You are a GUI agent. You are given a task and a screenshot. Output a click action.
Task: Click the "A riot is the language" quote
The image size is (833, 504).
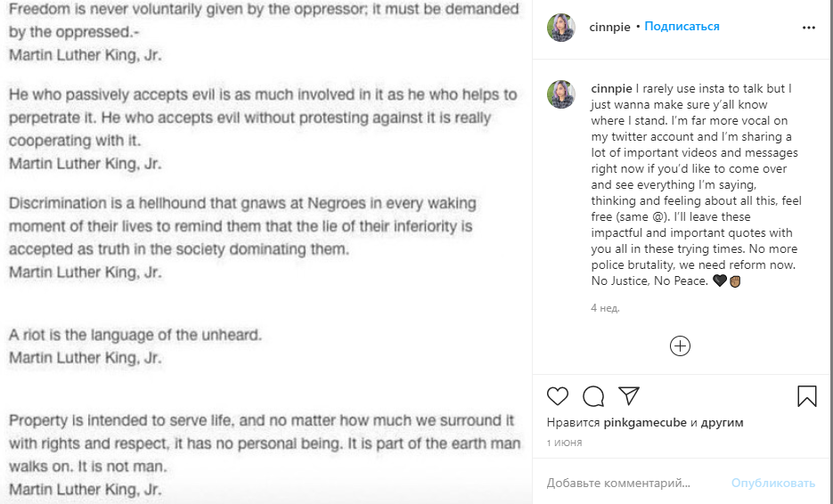pyautogui.click(x=135, y=336)
